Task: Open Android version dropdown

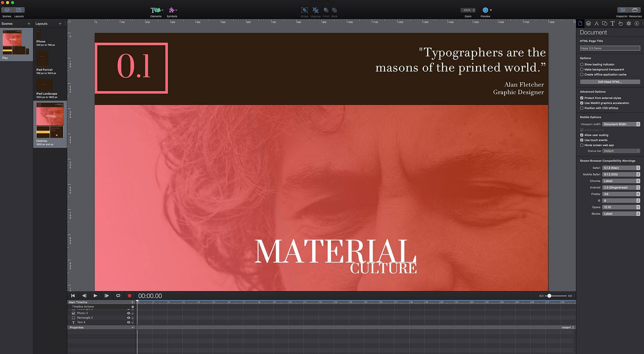Action: [x=621, y=188]
